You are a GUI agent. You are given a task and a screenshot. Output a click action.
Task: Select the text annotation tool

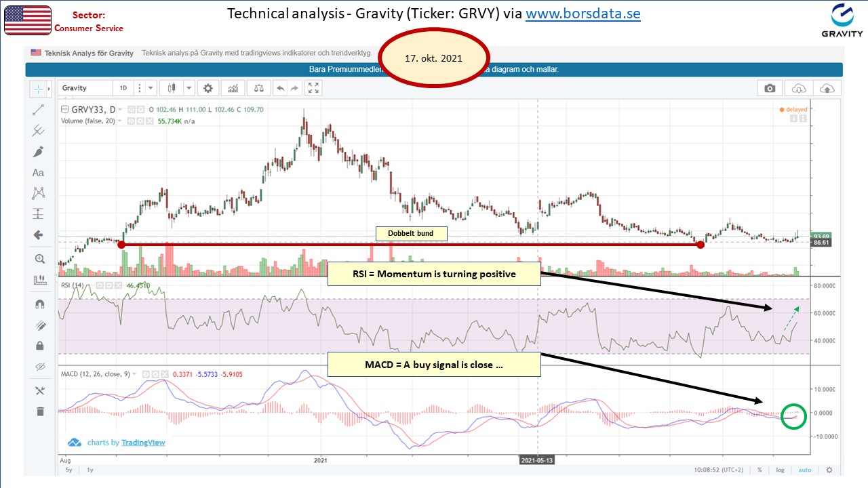[x=38, y=173]
